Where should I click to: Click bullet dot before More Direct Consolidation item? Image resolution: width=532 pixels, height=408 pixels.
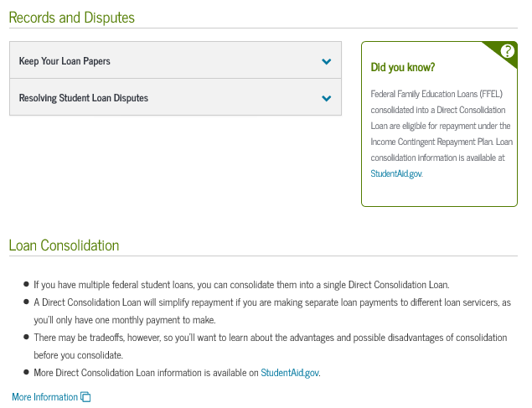[25, 372]
